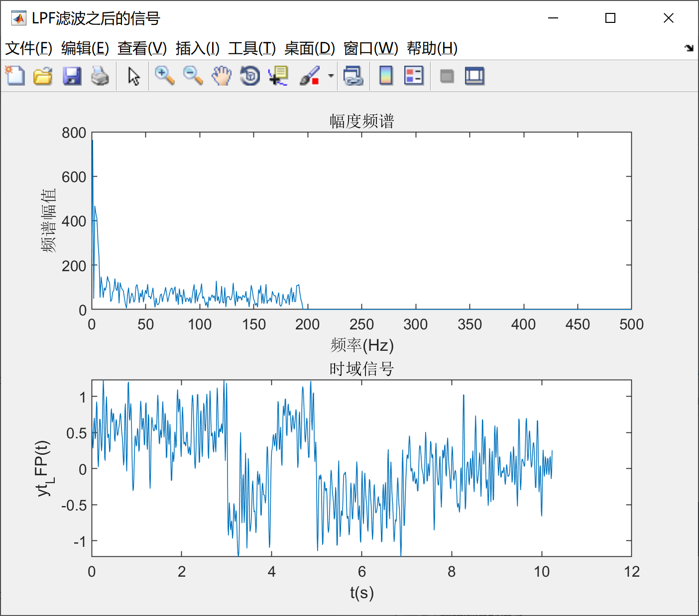Click the MATLAB logo in the title bar
This screenshot has width=699, height=616.
[19, 18]
